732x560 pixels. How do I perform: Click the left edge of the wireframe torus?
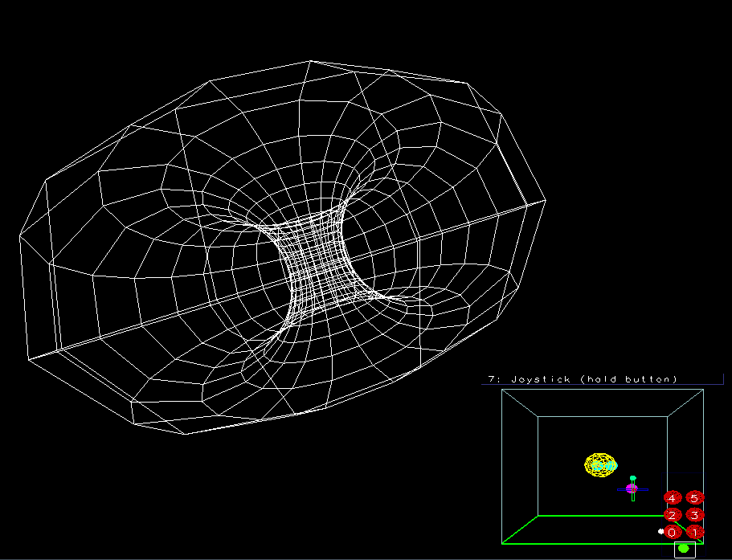click(x=22, y=237)
